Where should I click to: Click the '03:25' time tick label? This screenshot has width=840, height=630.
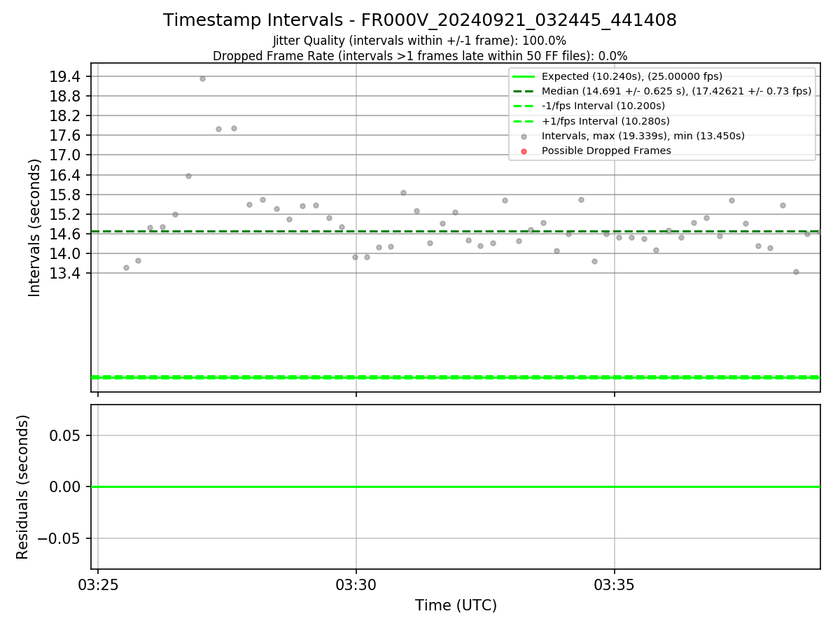coord(98,584)
